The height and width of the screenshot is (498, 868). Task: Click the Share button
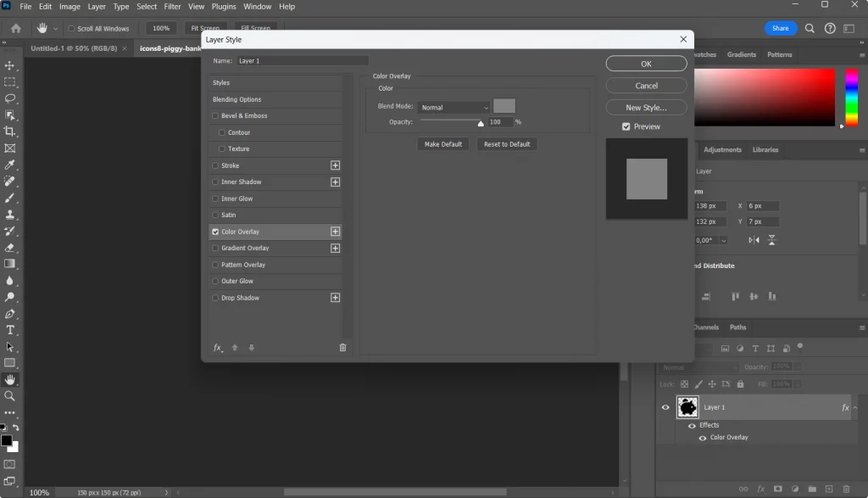click(780, 28)
